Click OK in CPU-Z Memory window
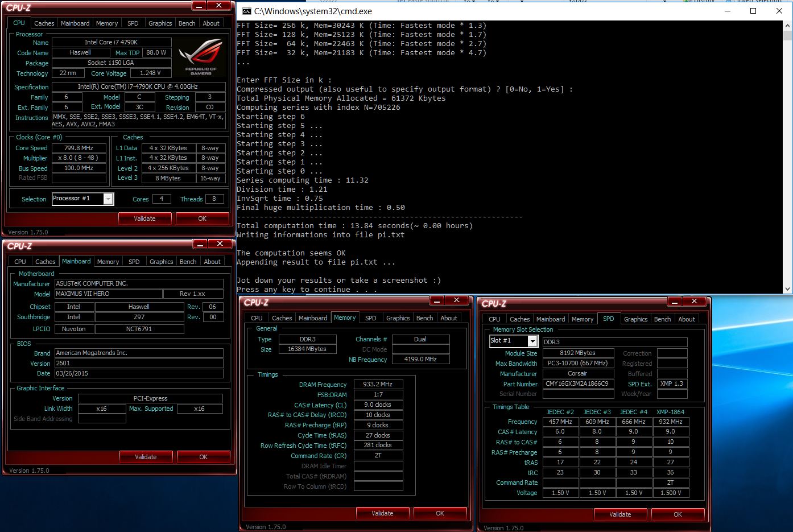This screenshot has width=793, height=532. [x=440, y=513]
